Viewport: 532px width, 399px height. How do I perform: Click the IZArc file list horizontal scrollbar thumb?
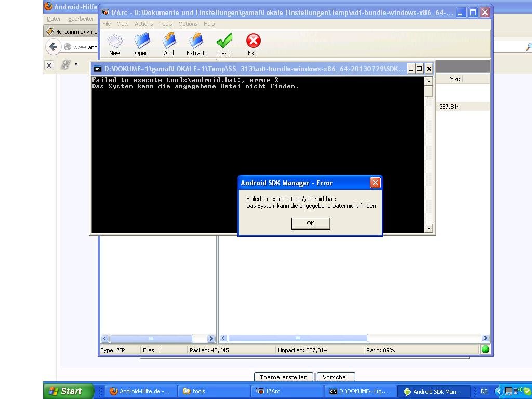[x=298, y=338]
